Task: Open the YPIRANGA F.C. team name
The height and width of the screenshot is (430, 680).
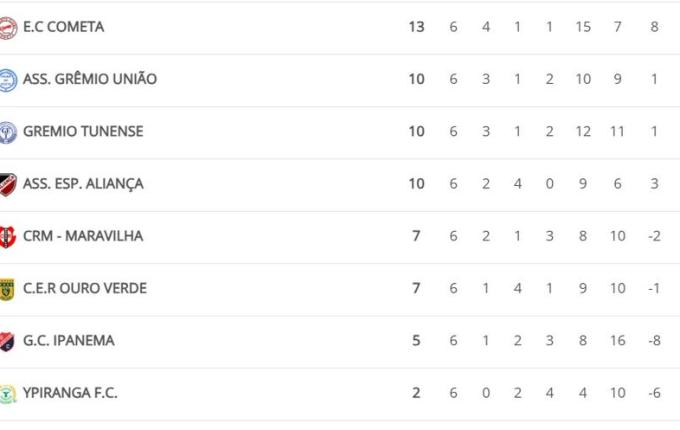Action: (x=70, y=393)
